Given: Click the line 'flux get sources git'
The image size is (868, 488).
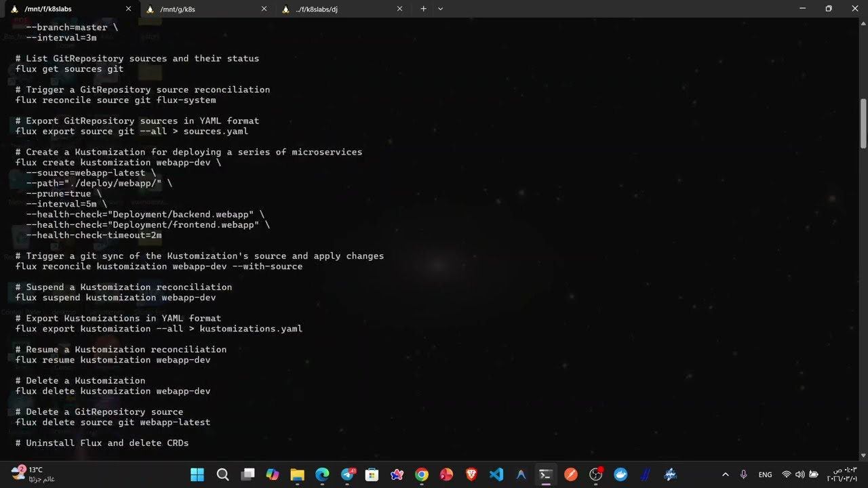Looking at the screenshot, I should (70, 69).
